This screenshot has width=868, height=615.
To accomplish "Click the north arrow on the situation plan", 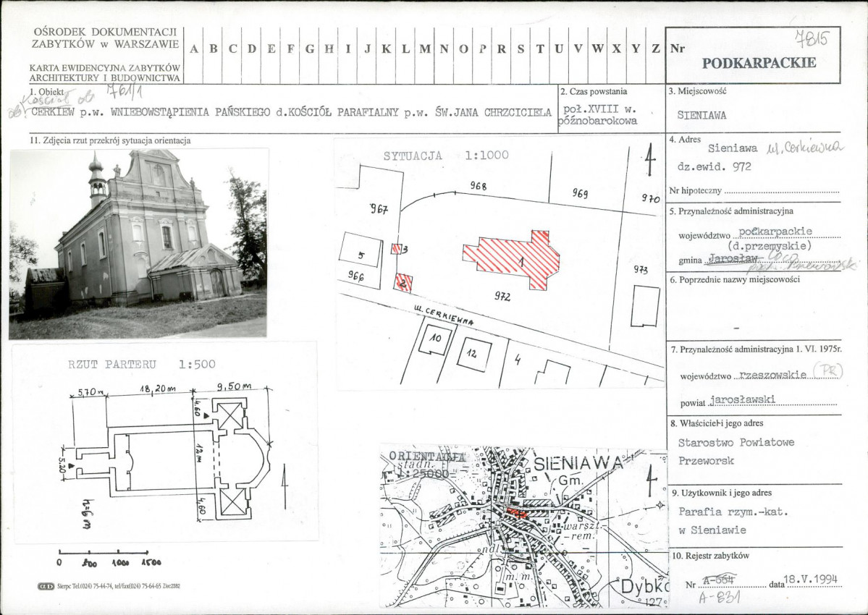I will (x=651, y=160).
